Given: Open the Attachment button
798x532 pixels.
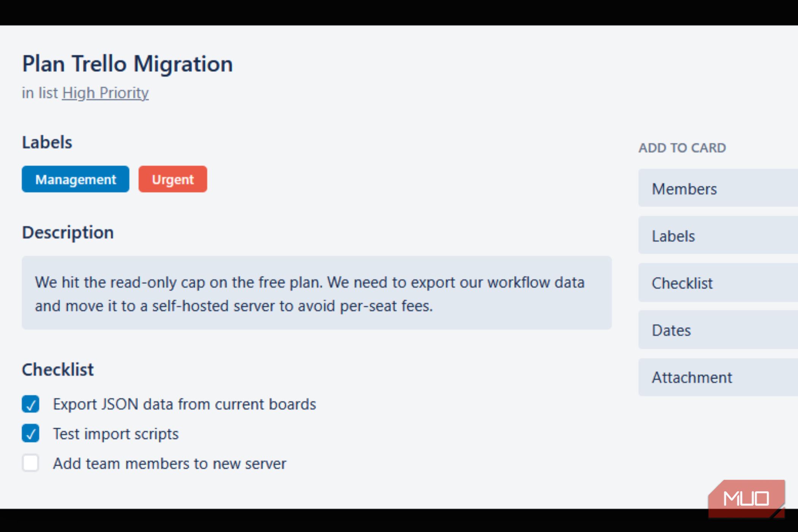Looking at the screenshot, I should point(718,377).
